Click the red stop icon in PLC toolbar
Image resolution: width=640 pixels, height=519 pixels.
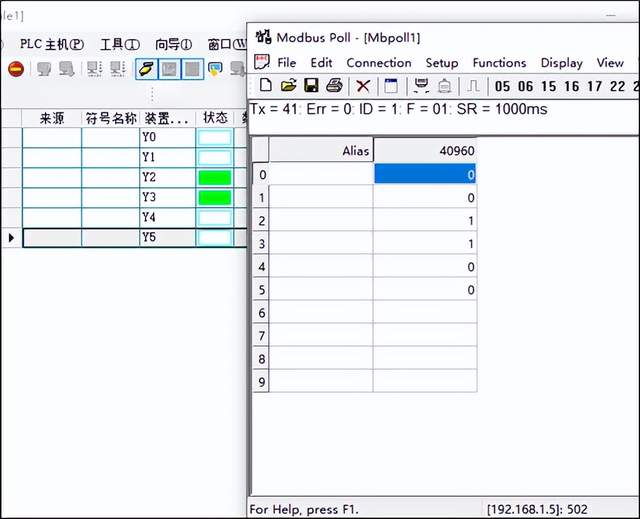pyautogui.click(x=16, y=69)
